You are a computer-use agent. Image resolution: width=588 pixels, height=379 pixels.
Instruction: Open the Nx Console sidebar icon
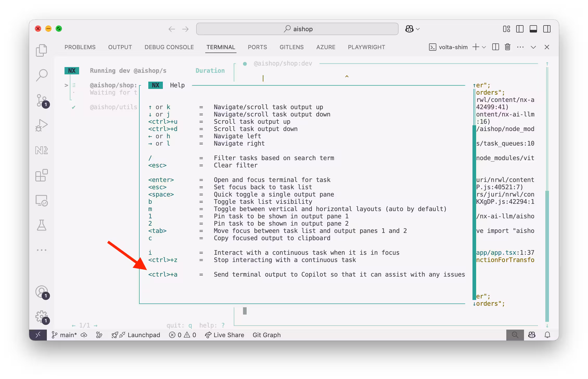(41, 150)
